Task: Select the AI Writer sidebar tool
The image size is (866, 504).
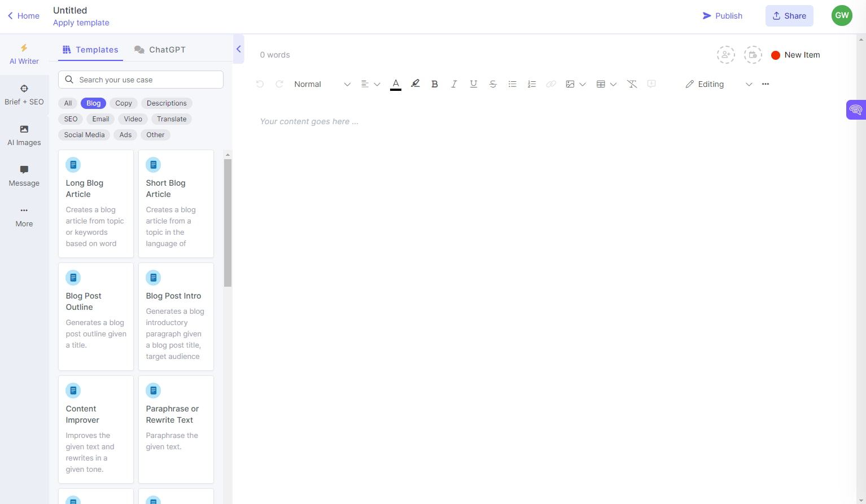Action: coord(24,54)
